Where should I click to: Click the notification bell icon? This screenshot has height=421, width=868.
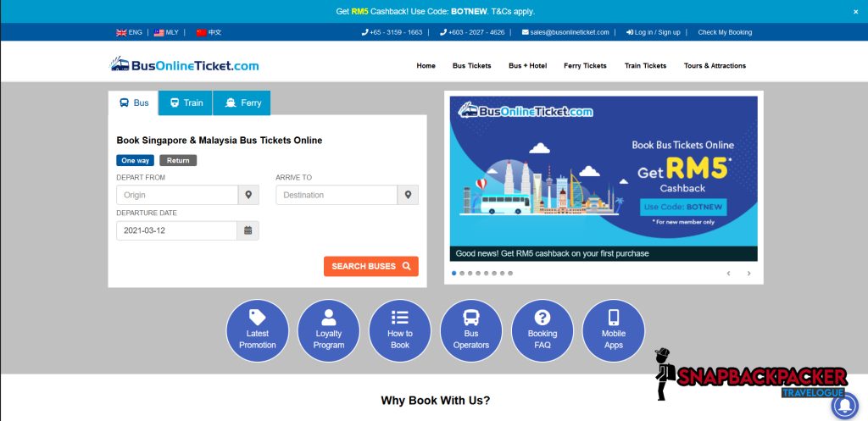click(x=845, y=407)
